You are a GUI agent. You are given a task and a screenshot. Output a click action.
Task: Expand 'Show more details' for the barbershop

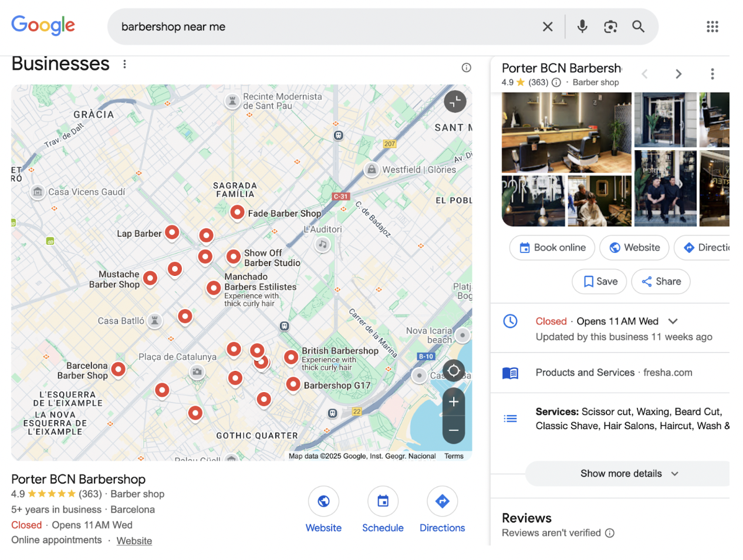coord(627,474)
